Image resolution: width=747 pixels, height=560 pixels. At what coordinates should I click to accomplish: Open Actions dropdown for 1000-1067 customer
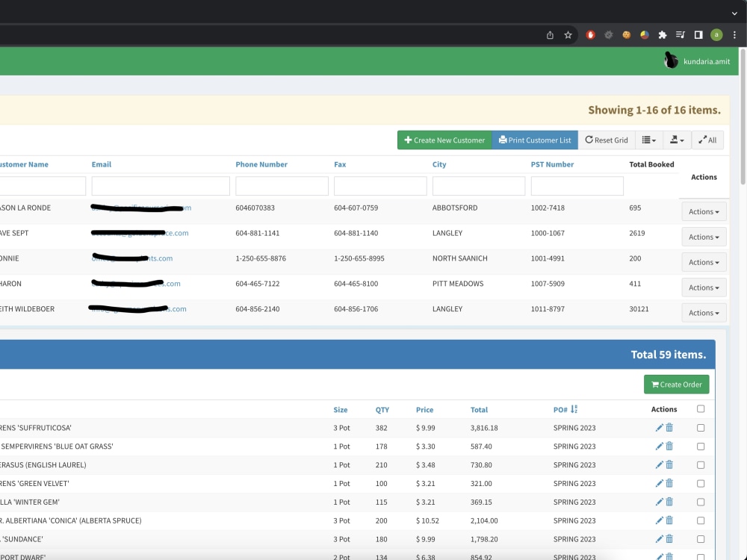point(704,237)
